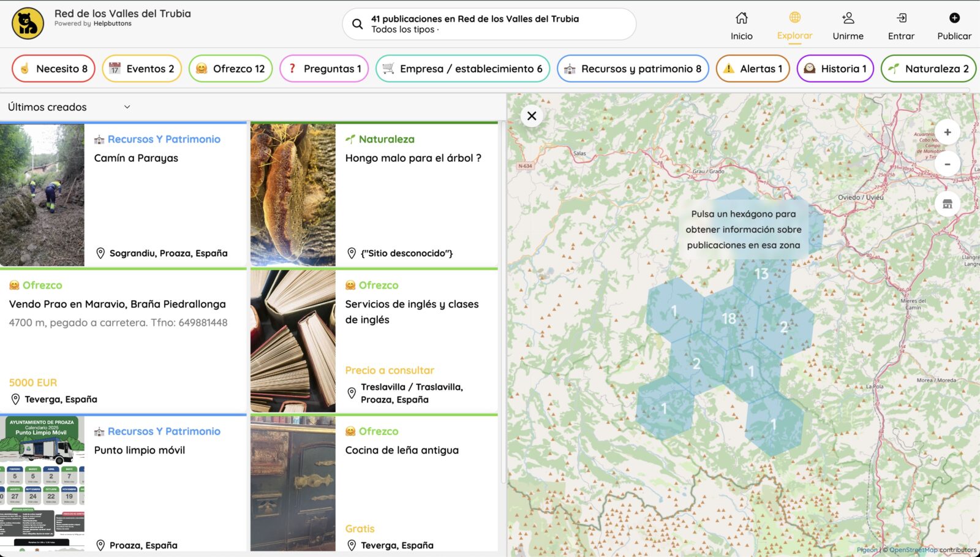The width and height of the screenshot is (980, 557).
Task: Click the map marketplace layer icon
Action: 947,204
